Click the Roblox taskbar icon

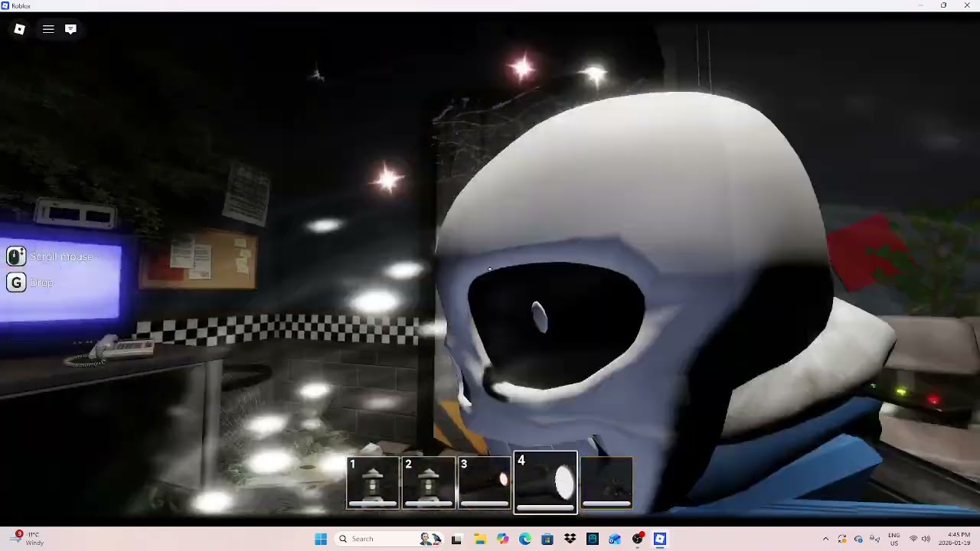[660, 539]
